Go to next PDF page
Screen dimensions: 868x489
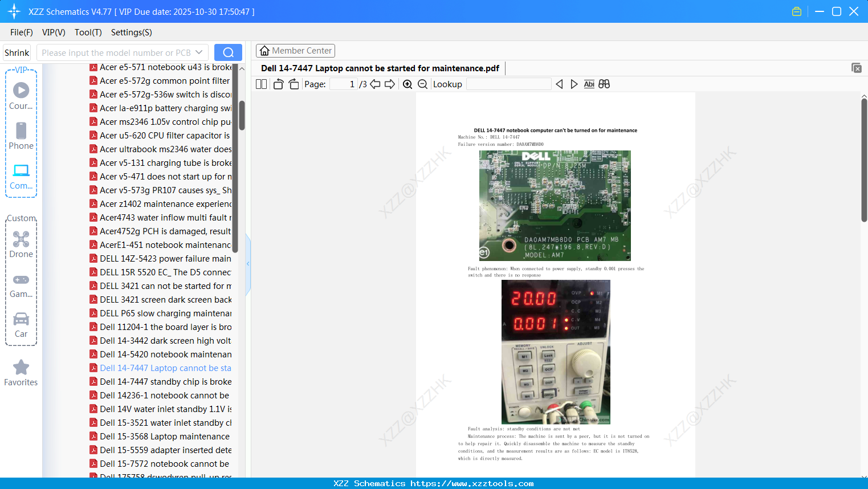(x=390, y=84)
